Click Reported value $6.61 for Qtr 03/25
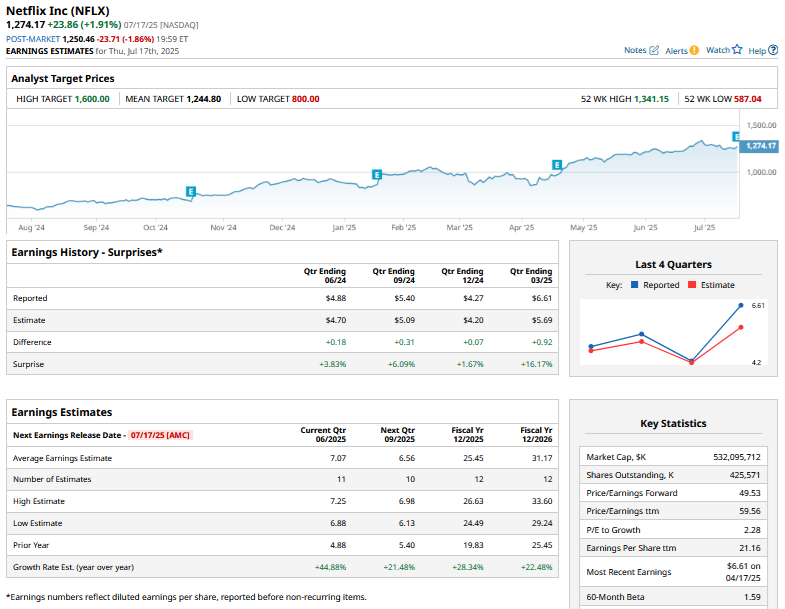The width and height of the screenshot is (785, 609). (542, 298)
